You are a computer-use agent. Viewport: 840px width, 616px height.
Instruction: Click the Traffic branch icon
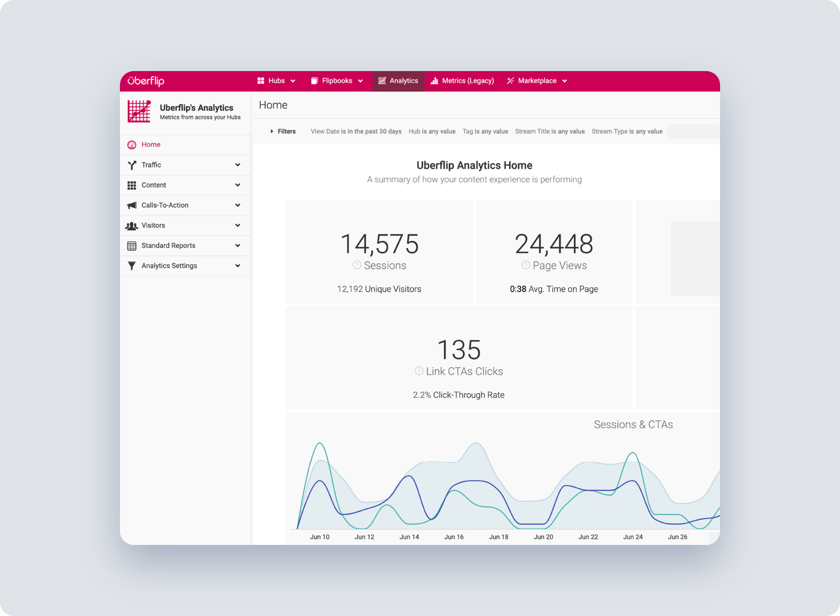point(131,164)
